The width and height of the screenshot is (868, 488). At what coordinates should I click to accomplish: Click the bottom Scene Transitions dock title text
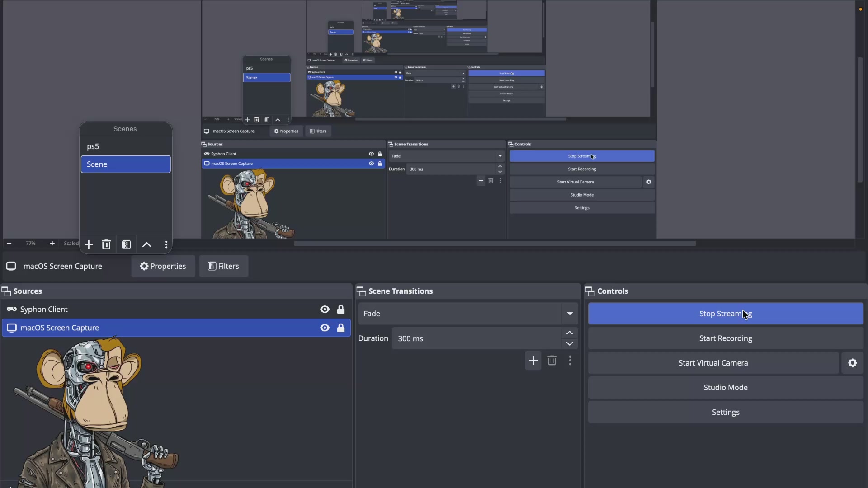tap(401, 291)
